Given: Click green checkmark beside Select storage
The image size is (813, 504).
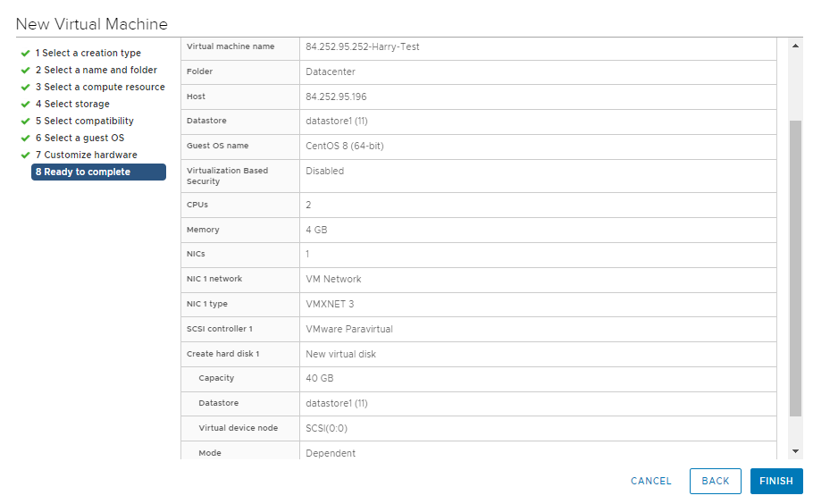Looking at the screenshot, I should click(26, 105).
